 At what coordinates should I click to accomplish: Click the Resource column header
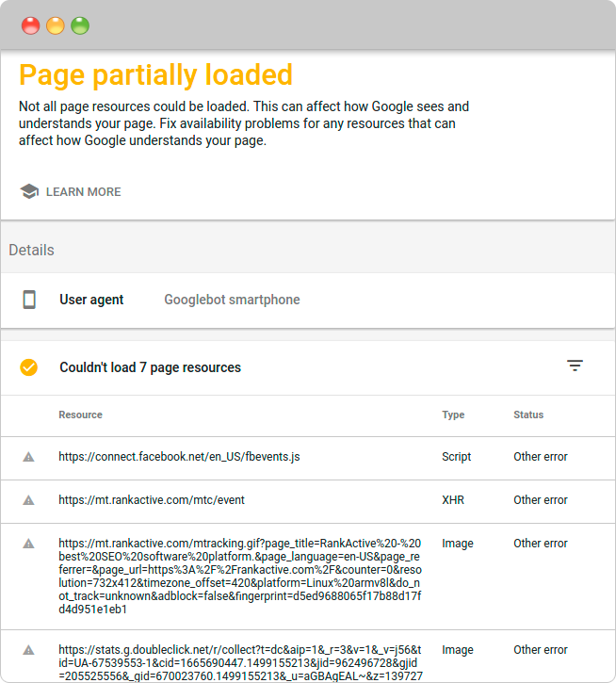pyautogui.click(x=81, y=415)
